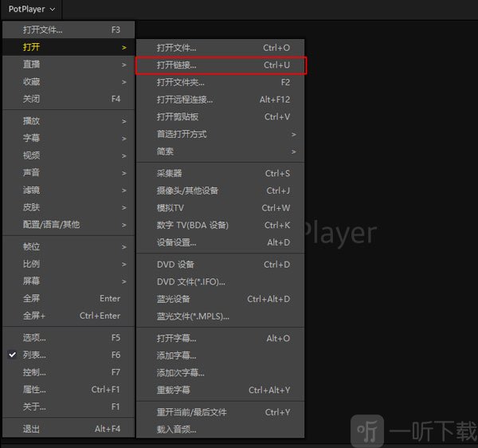Viewport: 478px width, 448px height.
Task: Select 模拟TV Ctrl+W
Action: pyautogui.click(x=221, y=208)
